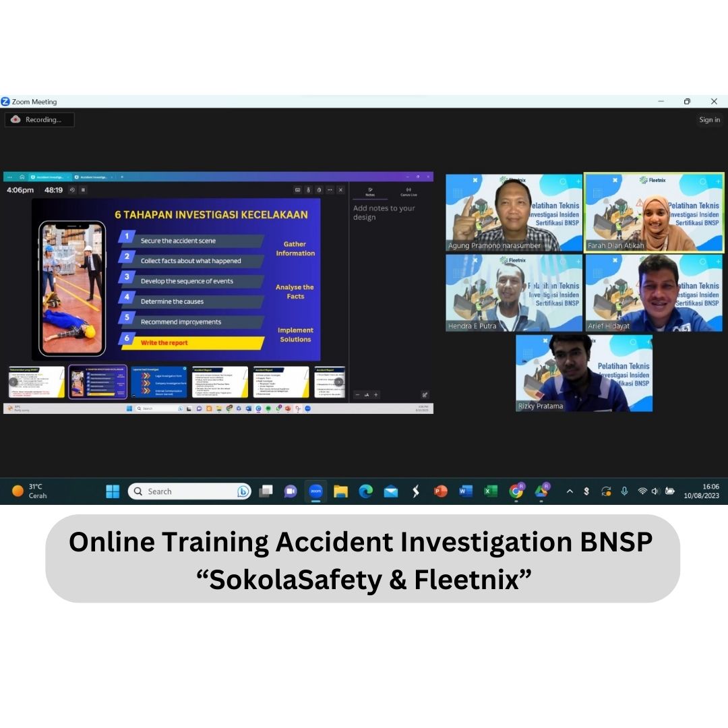Viewport: 728px width, 728px height.
Task: Select Agung Pramono narasumber's video tile
Action: (x=514, y=212)
